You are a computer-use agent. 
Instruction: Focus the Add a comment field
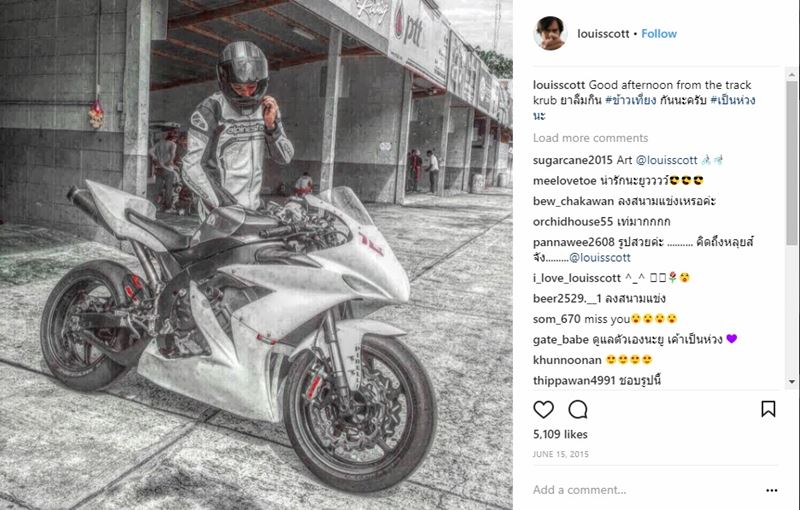(645, 490)
